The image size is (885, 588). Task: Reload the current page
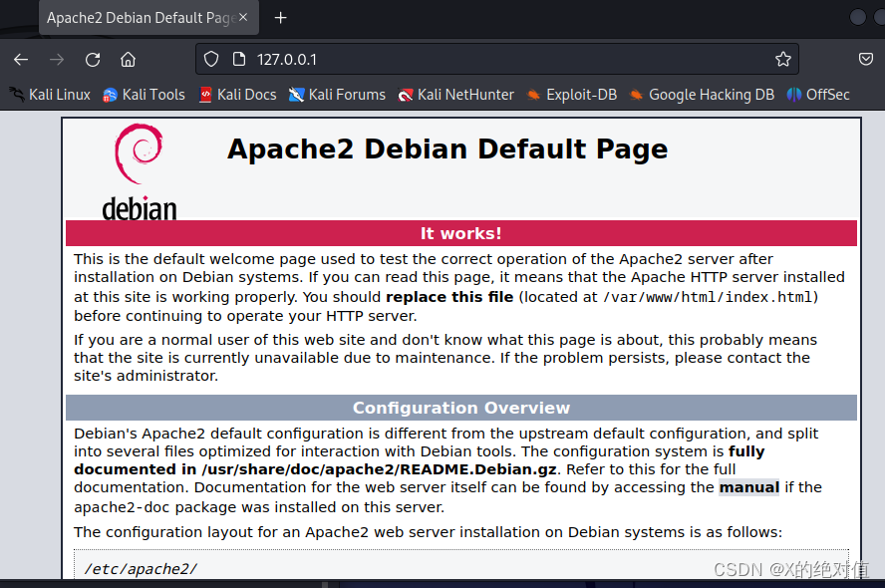coord(93,59)
